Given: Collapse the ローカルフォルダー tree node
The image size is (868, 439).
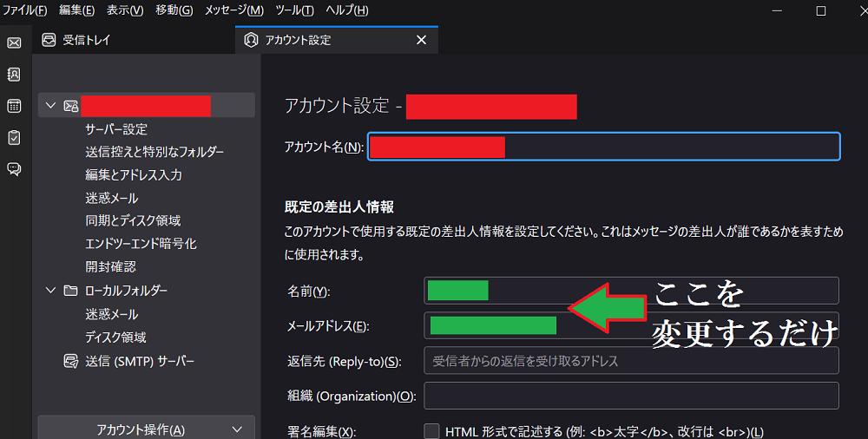Looking at the screenshot, I should pyautogui.click(x=50, y=291).
